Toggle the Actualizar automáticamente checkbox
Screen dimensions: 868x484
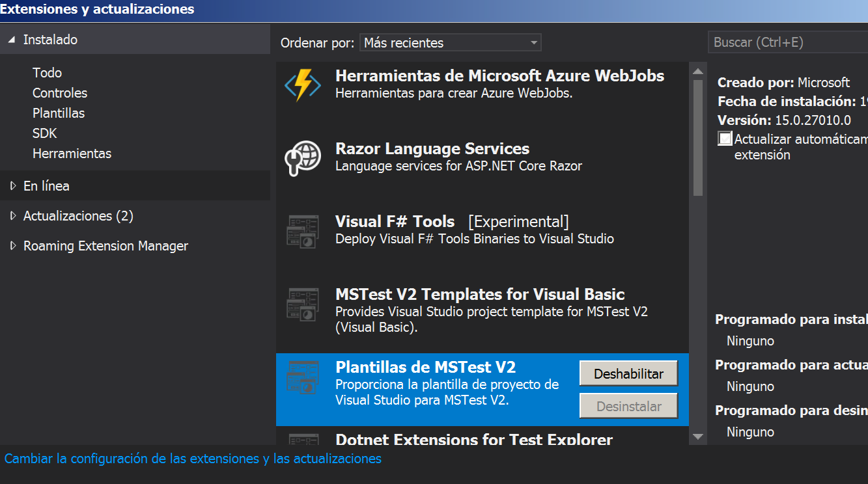tap(725, 139)
